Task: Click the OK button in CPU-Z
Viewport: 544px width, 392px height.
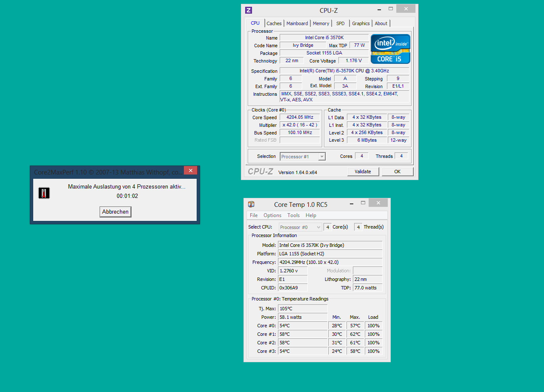Action: 398,172
